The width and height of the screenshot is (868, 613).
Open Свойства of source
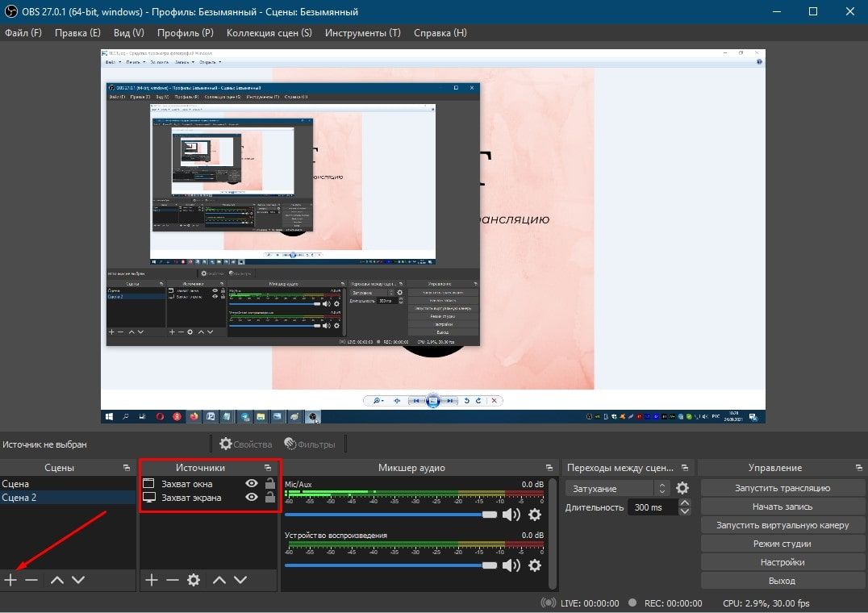[246, 444]
